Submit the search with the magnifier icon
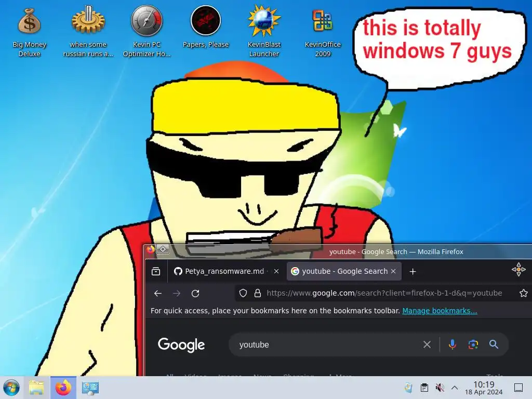Image resolution: width=532 pixels, height=399 pixels. click(494, 344)
